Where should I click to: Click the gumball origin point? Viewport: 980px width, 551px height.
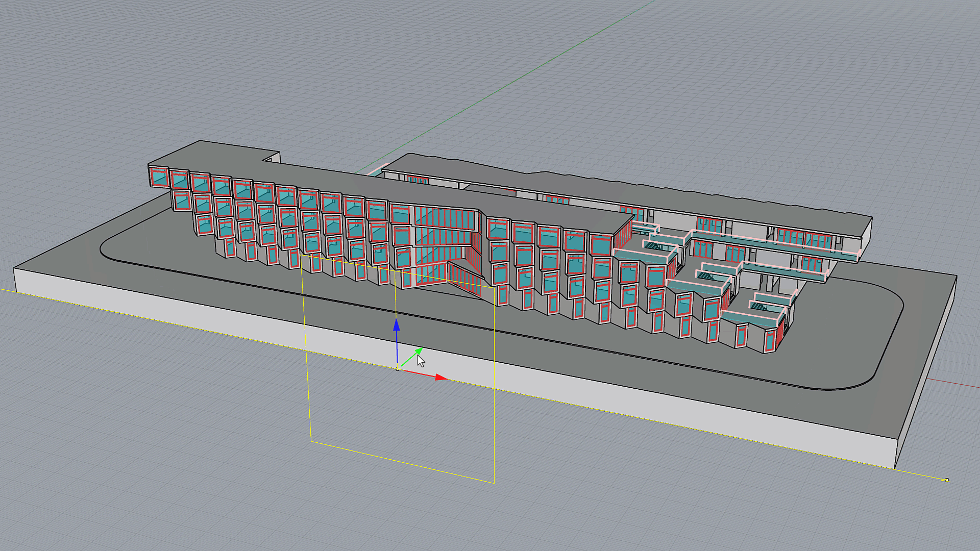tap(398, 368)
